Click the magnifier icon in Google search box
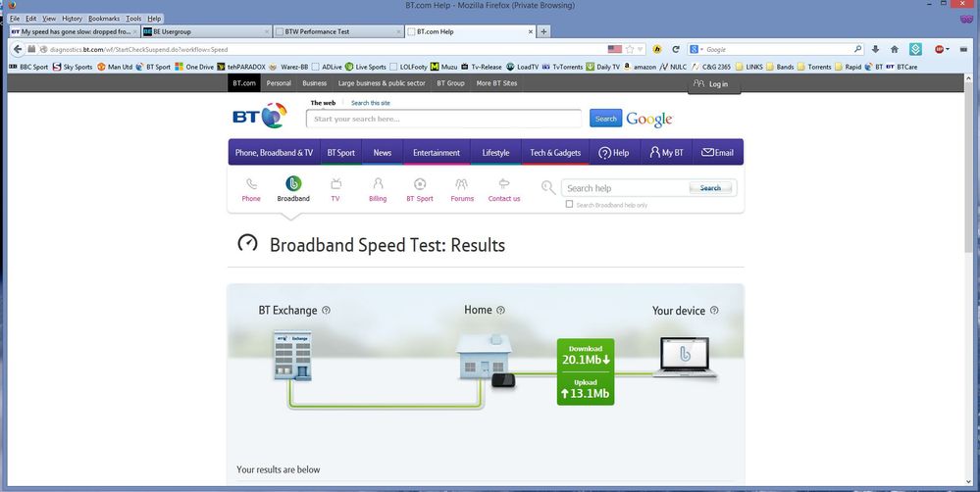This screenshot has width=980, height=492. [858, 49]
